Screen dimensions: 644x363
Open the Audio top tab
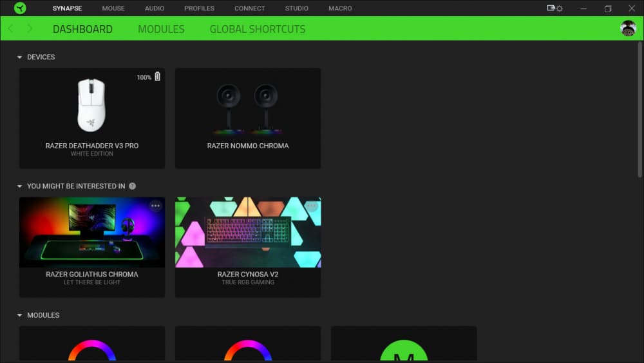click(x=155, y=8)
